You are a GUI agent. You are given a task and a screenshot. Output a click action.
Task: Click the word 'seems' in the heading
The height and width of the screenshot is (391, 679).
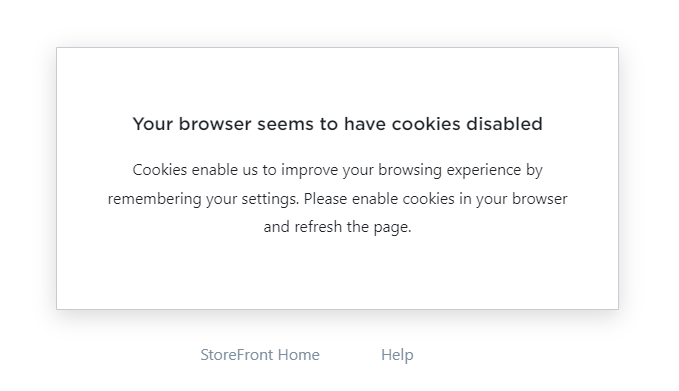tap(285, 124)
